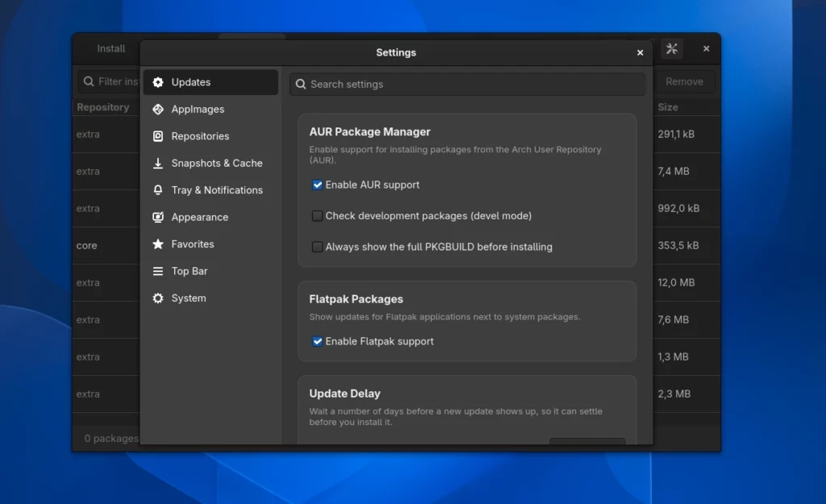Enable Check development packages (devel mode)

pyautogui.click(x=317, y=216)
